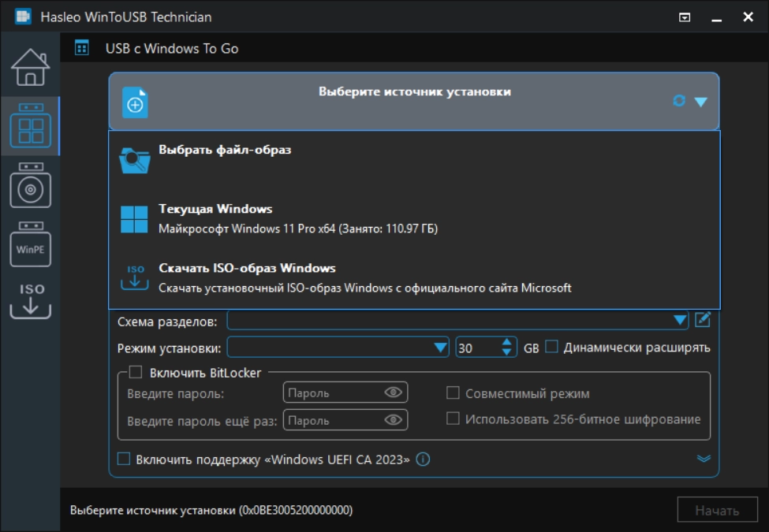The width and height of the screenshot is (769, 532).
Task: Click the Майкрософт Windows 11 Pro x64 description
Action: tap(298, 229)
